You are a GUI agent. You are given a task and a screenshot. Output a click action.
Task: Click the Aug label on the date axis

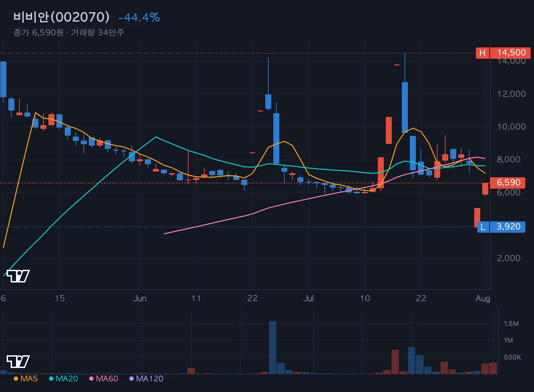pos(483,298)
